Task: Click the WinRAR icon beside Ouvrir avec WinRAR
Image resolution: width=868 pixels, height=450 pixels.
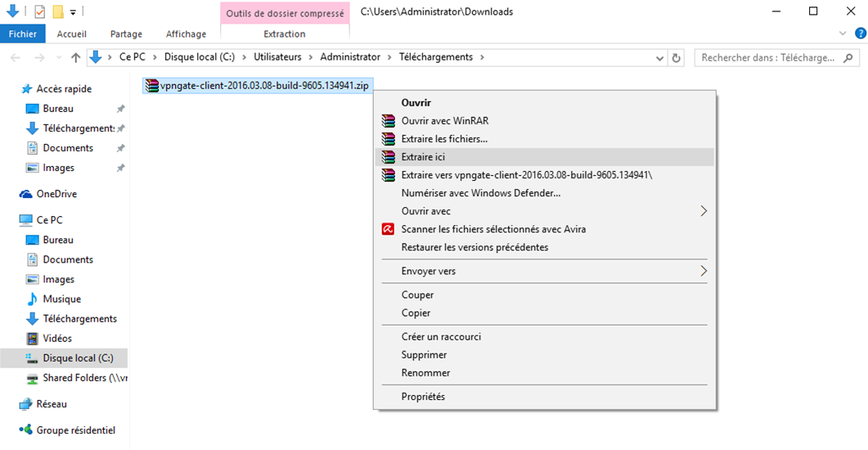Action: pyautogui.click(x=388, y=120)
